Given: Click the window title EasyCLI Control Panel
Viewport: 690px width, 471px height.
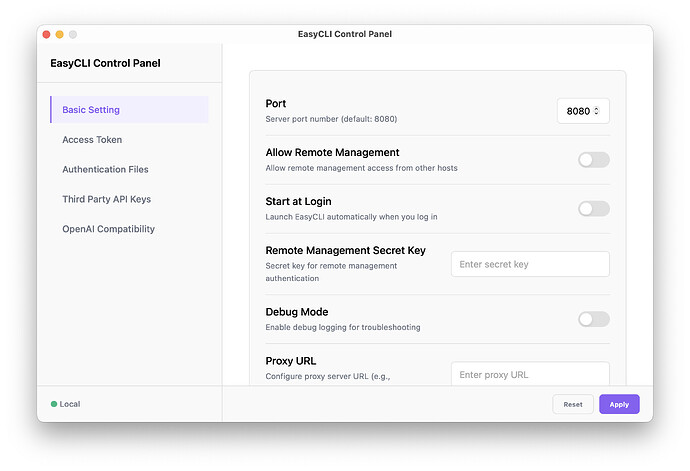Looking at the screenshot, I should (345, 34).
